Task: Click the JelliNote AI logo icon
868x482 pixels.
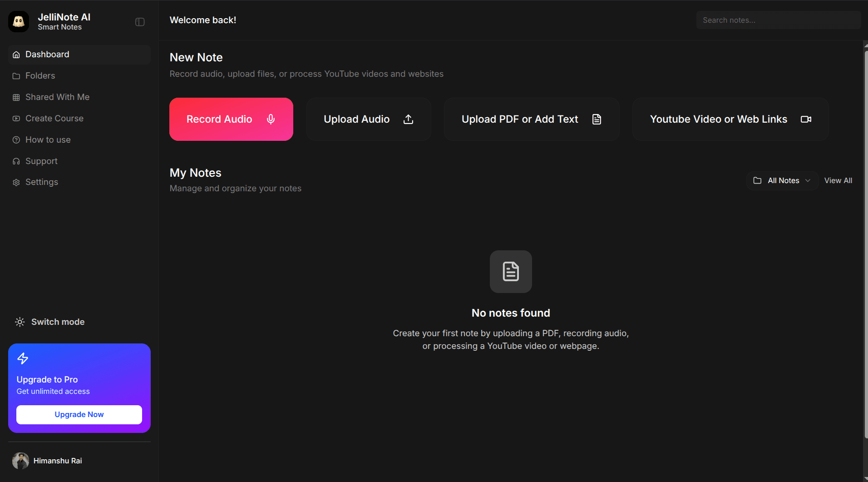Action: click(19, 21)
